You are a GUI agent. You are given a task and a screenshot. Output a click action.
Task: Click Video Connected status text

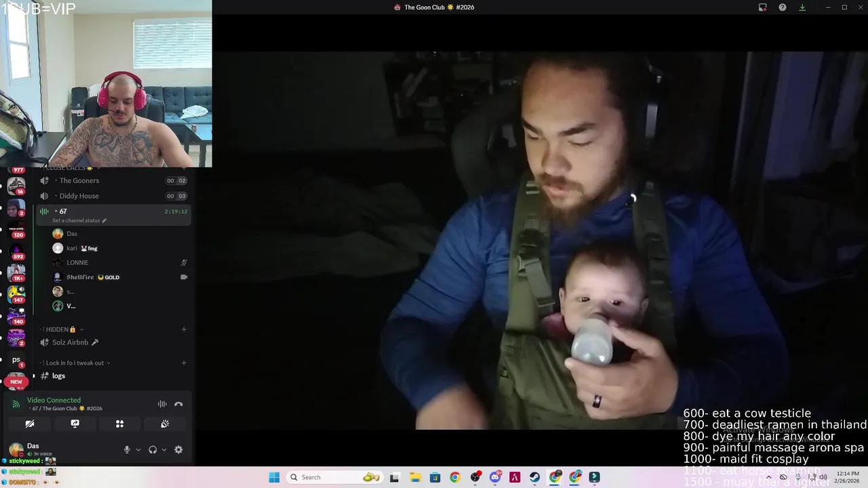[54, 400]
